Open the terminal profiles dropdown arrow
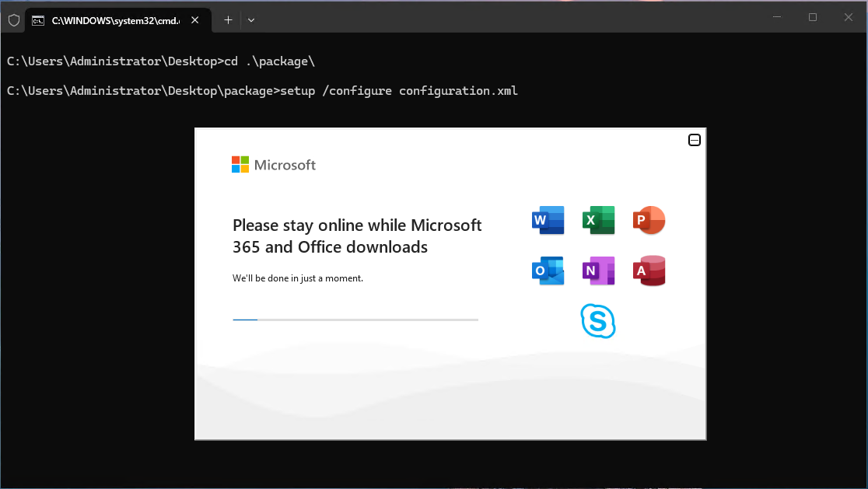This screenshot has width=868, height=489. point(251,20)
